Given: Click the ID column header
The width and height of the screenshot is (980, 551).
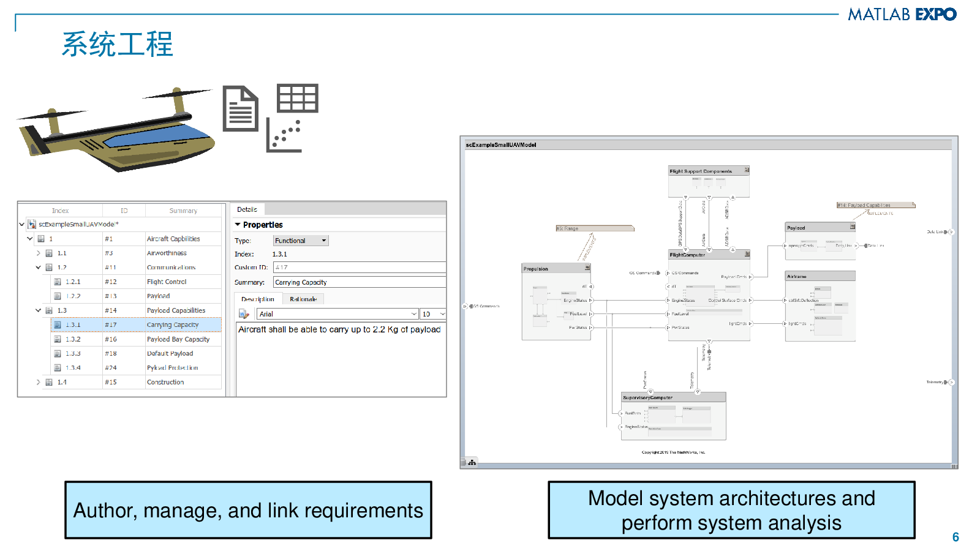Looking at the screenshot, I should 124,211.
